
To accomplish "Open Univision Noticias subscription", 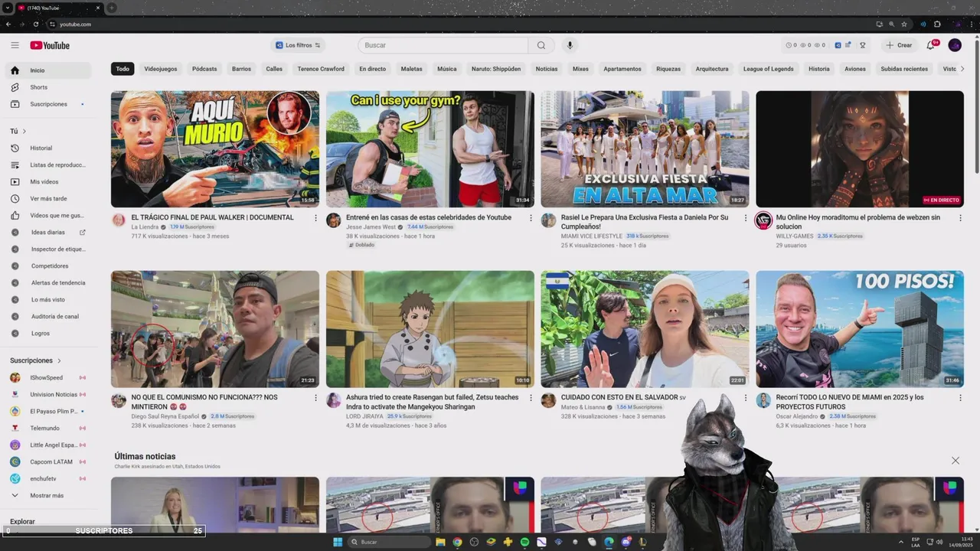I will tap(47, 394).
